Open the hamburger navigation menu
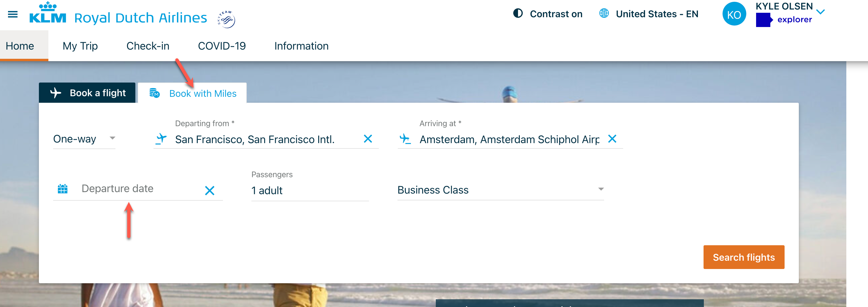868x307 pixels. pyautogui.click(x=12, y=14)
